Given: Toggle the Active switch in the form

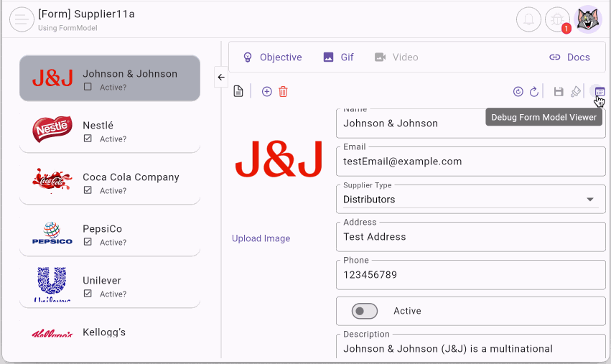Looking at the screenshot, I should (365, 311).
